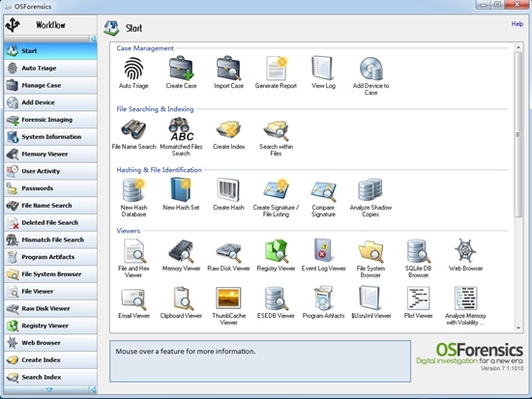
Task: Launch Web Browser spider web icon in Viewers
Action: 465,250
